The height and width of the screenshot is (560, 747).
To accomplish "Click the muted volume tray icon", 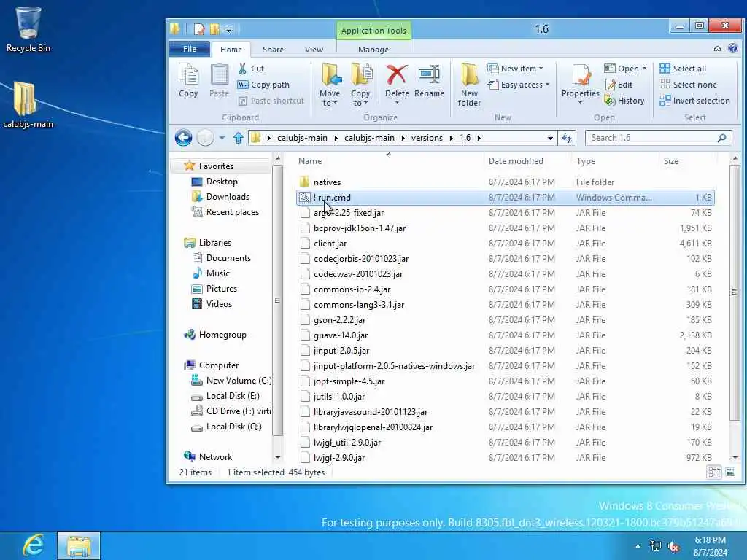I will point(673,547).
